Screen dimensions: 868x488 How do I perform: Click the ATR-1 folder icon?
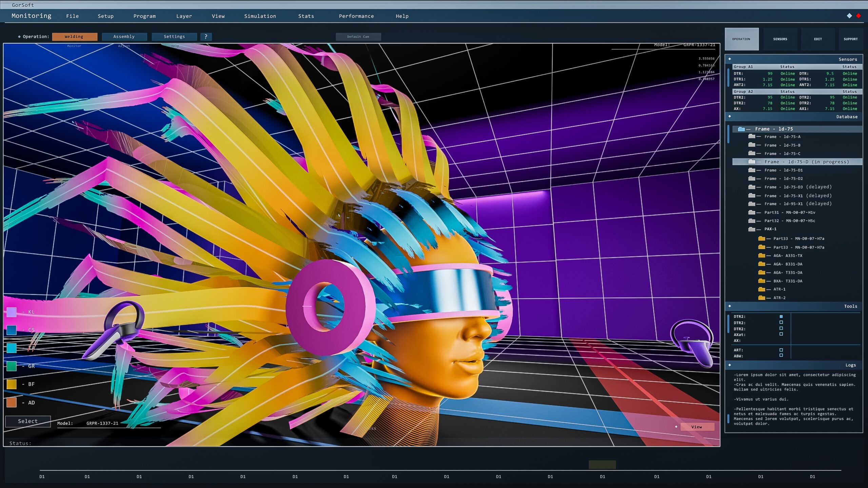tap(762, 289)
